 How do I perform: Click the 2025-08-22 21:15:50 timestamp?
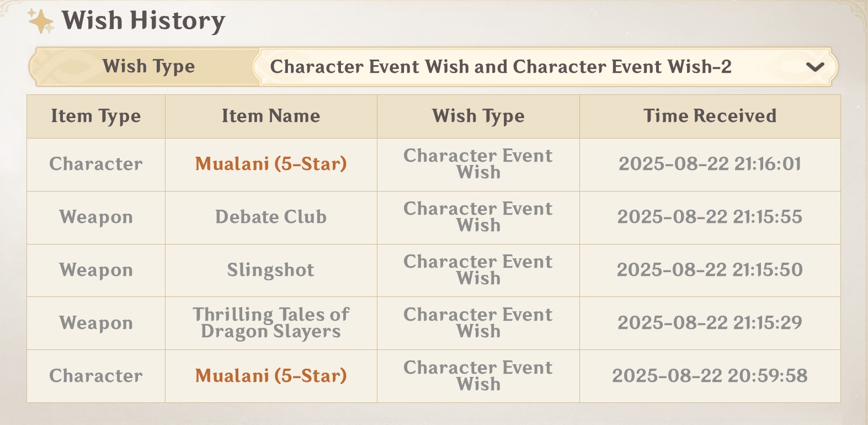pos(710,270)
